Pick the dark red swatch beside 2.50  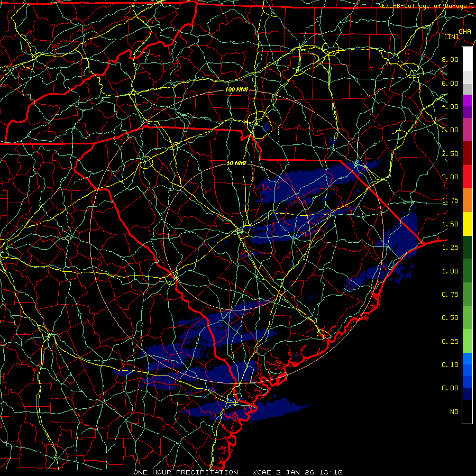467,153
